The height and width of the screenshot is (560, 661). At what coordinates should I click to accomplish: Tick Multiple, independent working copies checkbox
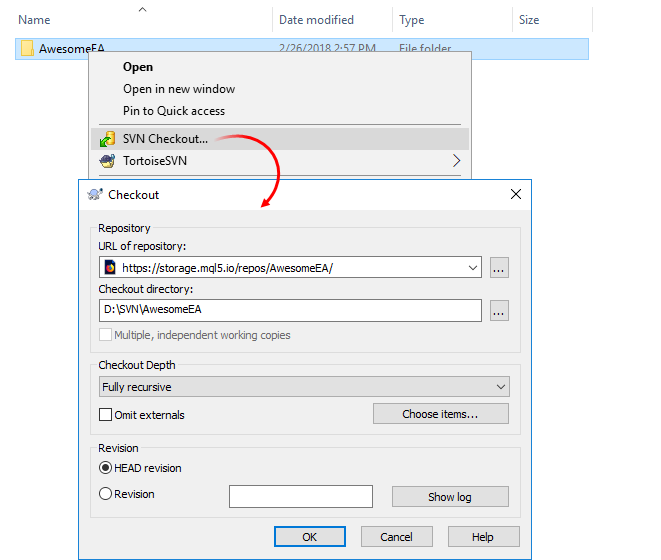click(105, 335)
